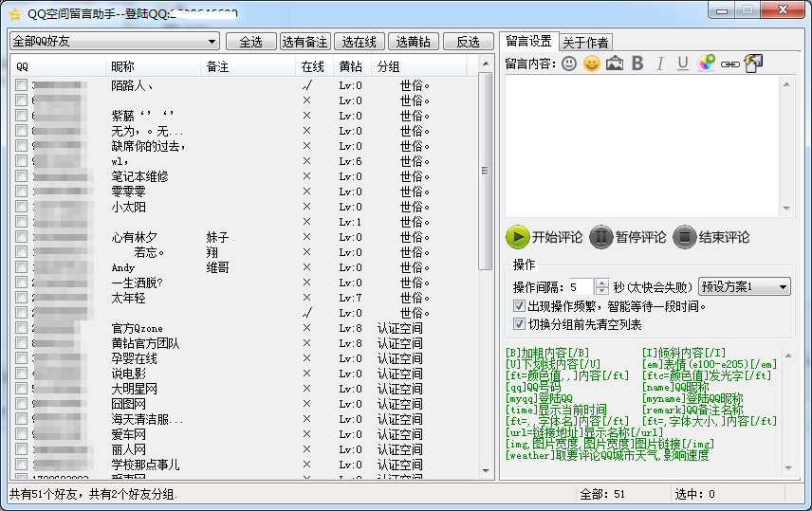Toggle bold formatting (B icon)
The height and width of the screenshot is (511, 812).
pyautogui.click(x=637, y=64)
